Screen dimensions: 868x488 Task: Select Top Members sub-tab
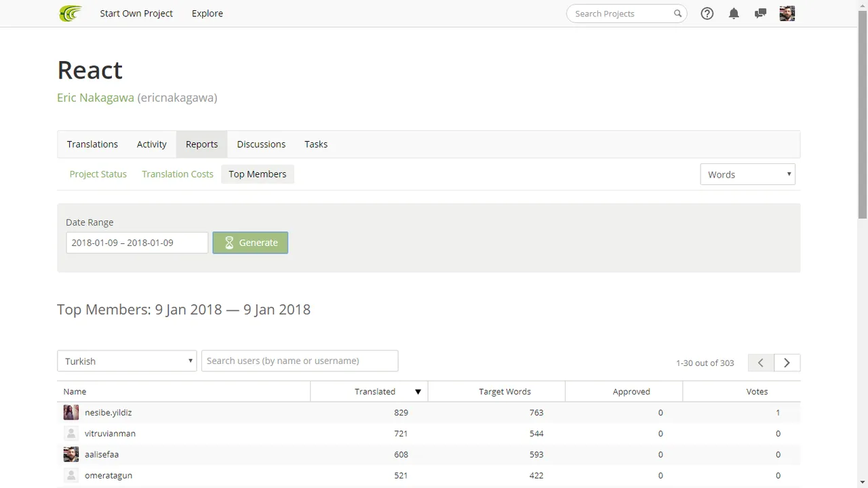coord(258,174)
